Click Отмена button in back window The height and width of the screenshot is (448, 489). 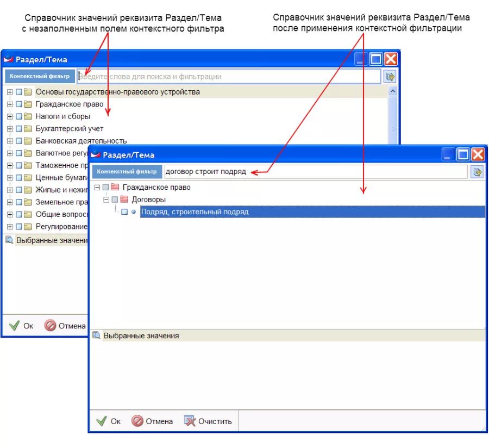65,326
